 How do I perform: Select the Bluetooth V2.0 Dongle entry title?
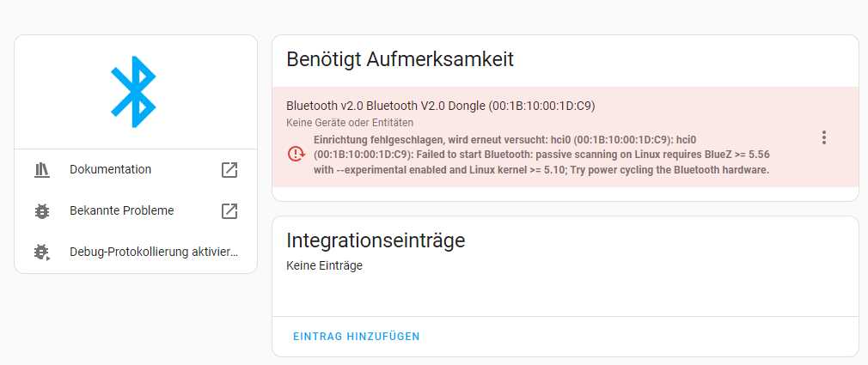tap(441, 106)
